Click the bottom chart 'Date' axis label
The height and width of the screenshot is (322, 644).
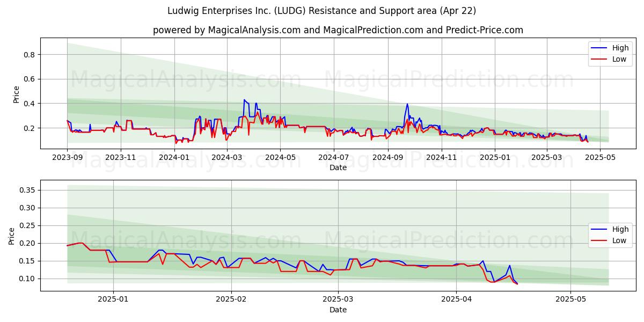[338, 310]
